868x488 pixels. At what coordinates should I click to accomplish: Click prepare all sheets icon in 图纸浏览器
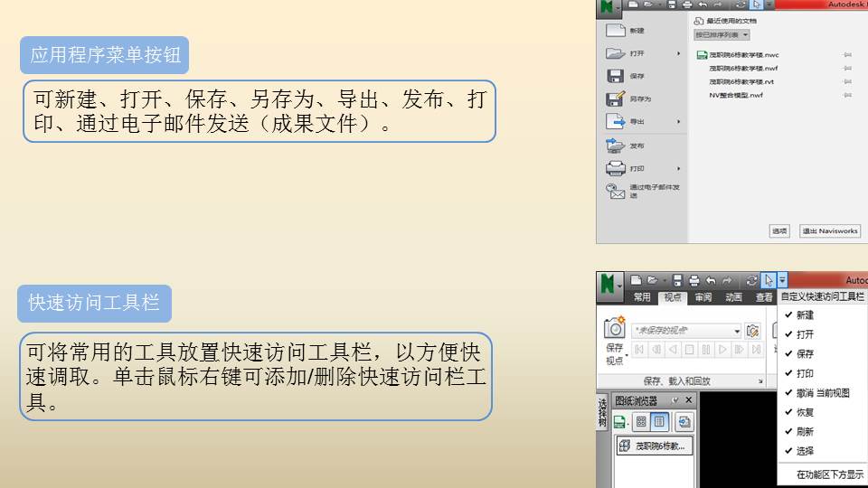684,422
